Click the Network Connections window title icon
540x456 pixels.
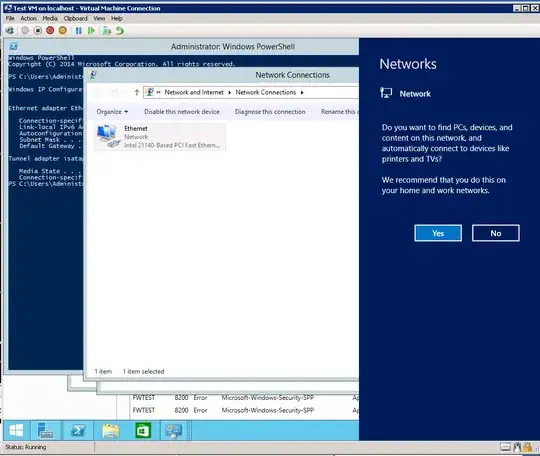pyautogui.click(x=93, y=75)
